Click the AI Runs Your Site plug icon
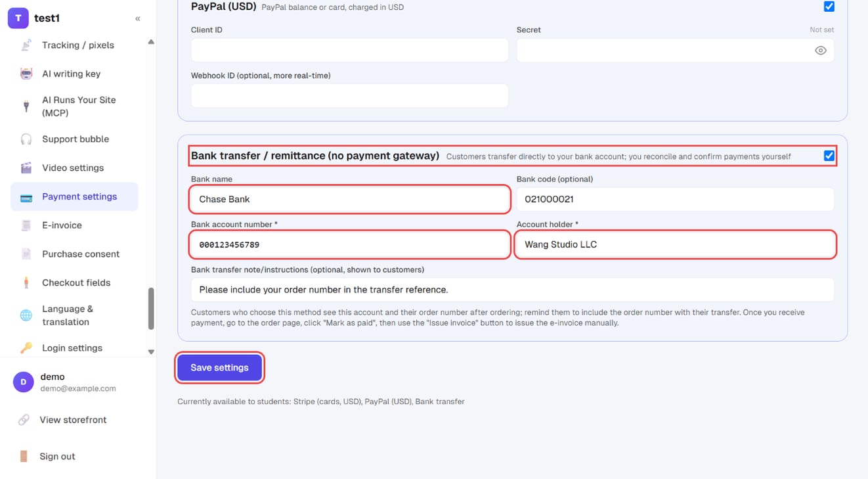 click(x=26, y=106)
